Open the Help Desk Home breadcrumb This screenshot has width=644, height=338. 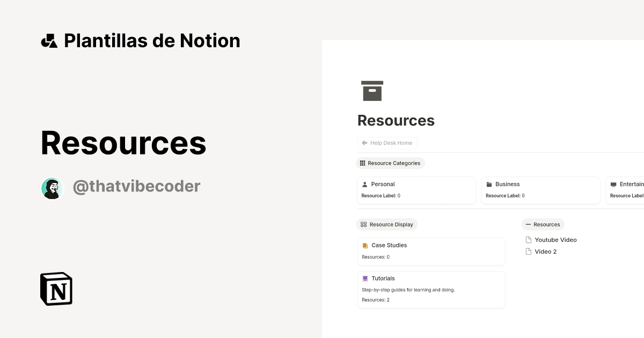(x=387, y=143)
